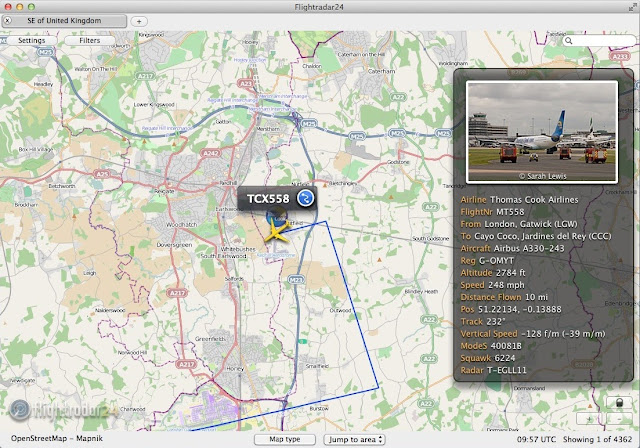The height and width of the screenshot is (448, 640).
Task: Click the yellow airplane icon on the map
Action: (277, 232)
